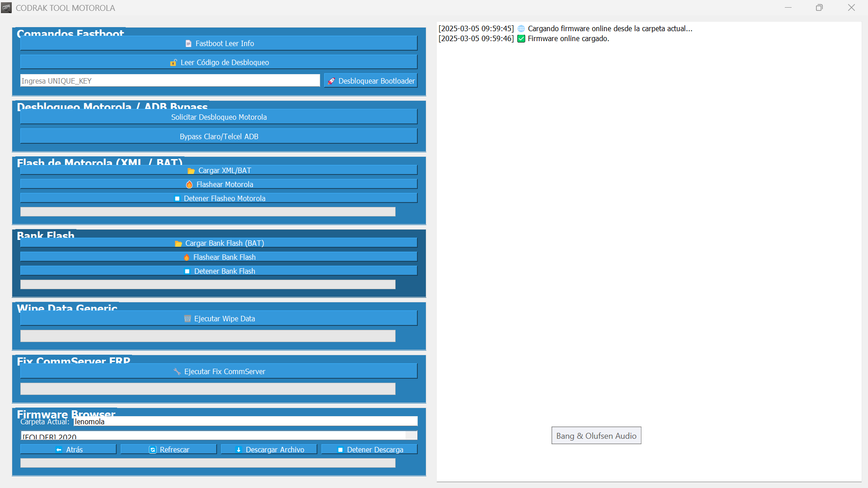Click the Bang & Olufsen Audio box
The width and height of the screenshot is (868, 488).
[x=596, y=436]
